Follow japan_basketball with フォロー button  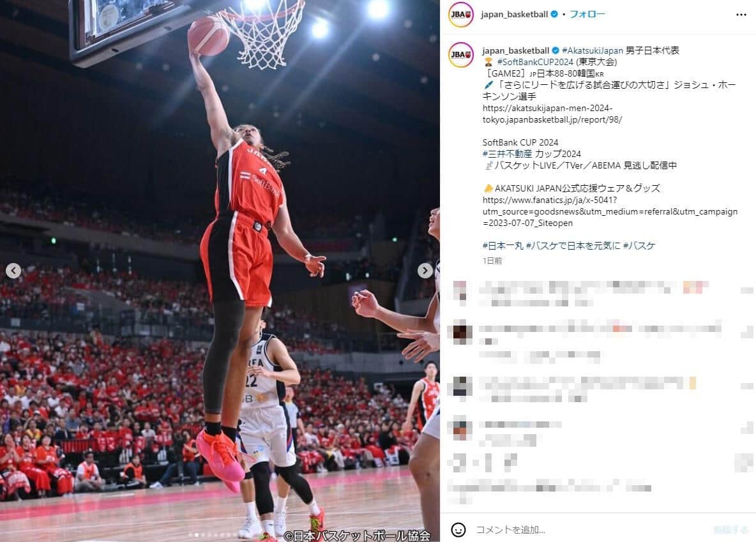[587, 15]
